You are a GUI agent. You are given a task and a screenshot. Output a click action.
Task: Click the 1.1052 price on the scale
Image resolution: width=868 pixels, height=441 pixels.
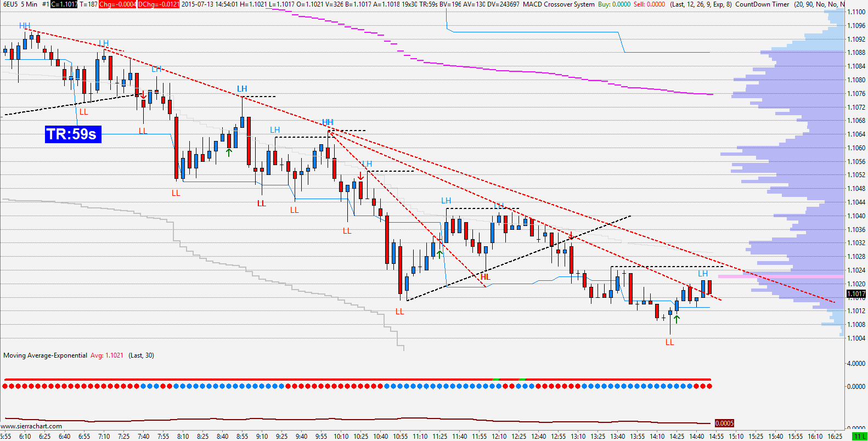pyautogui.click(x=856, y=175)
